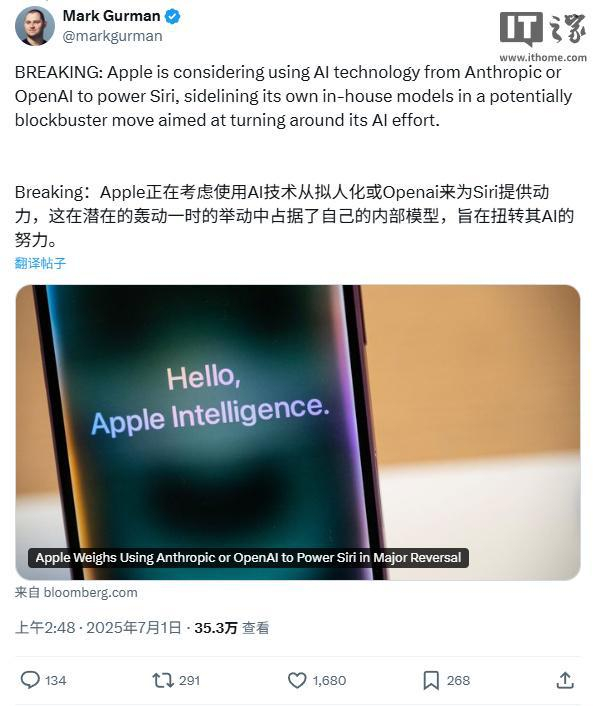597x706 pixels.
Task: Open the reply comment icon
Action: (30, 680)
